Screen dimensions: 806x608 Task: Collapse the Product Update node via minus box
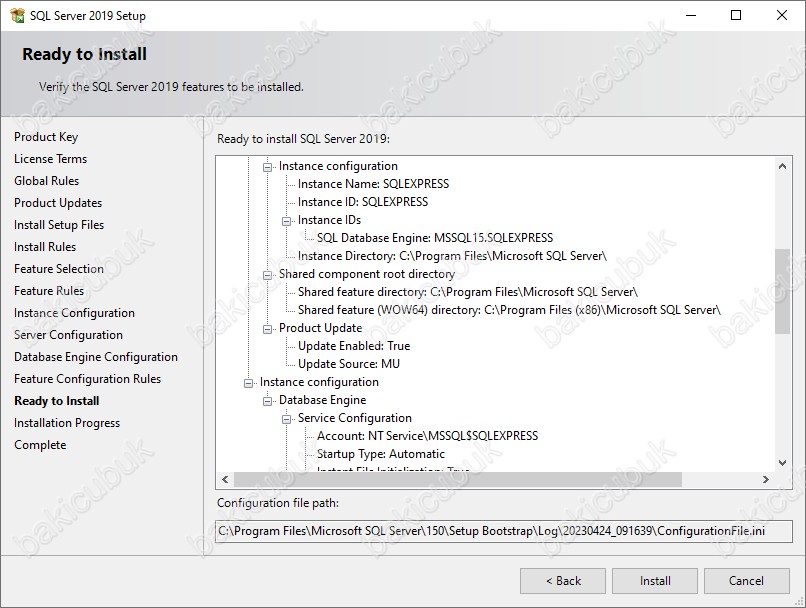pos(267,328)
